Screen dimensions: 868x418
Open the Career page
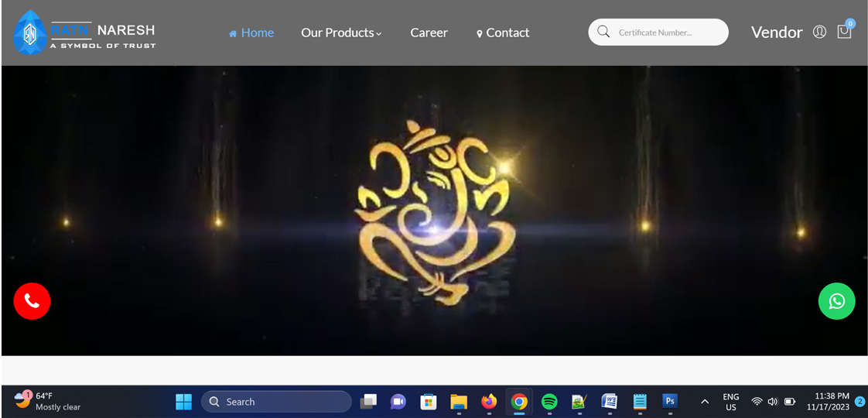[429, 33]
